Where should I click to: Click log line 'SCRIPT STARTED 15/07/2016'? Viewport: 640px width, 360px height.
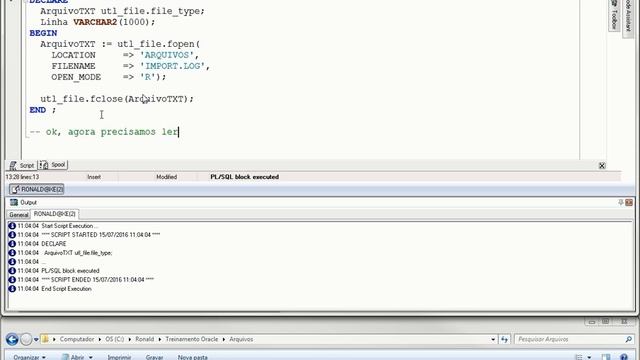(101, 235)
